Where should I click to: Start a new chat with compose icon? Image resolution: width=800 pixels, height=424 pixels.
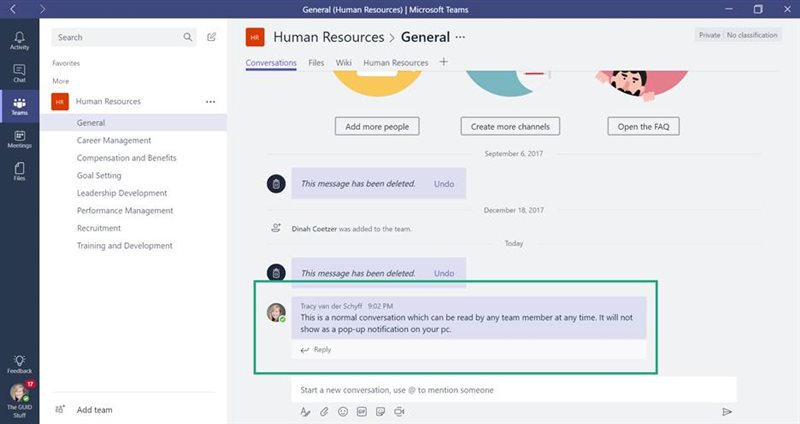(x=211, y=37)
